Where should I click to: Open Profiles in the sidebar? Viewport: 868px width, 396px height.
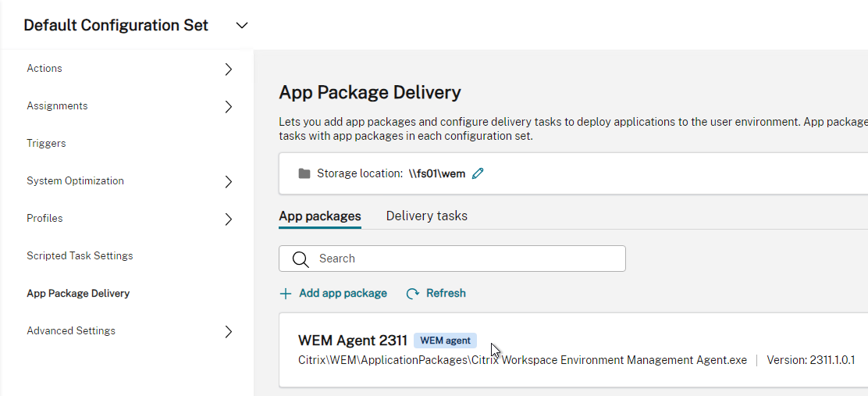[44, 218]
